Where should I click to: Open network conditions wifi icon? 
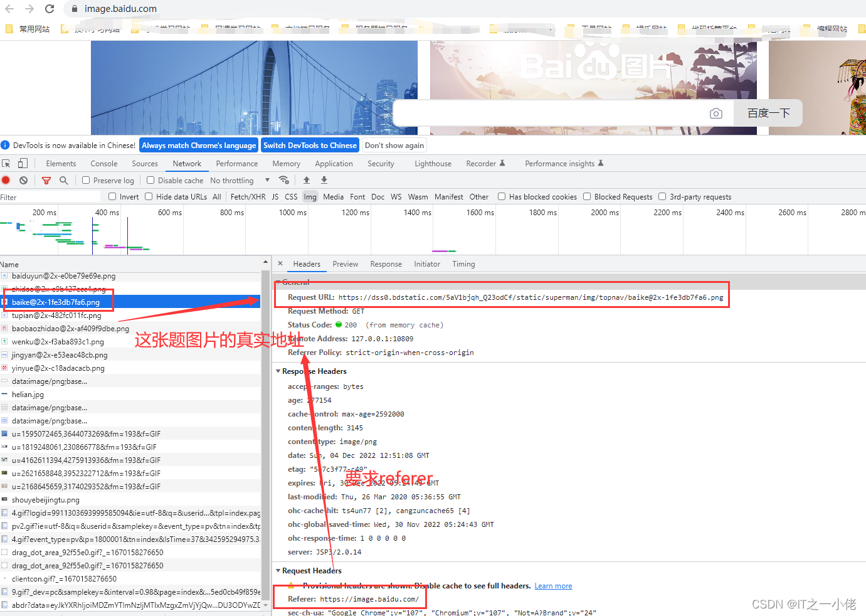284,180
